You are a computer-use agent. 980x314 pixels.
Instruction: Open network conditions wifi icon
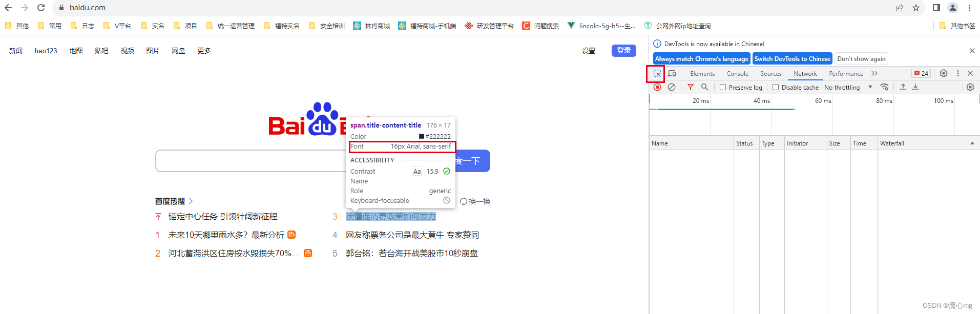[884, 87]
